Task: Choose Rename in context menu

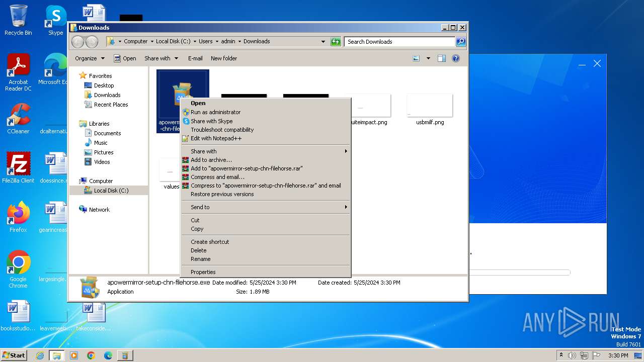Action: pyautogui.click(x=265, y=259)
